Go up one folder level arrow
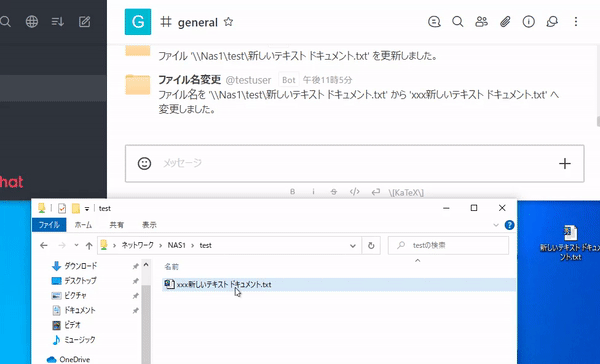The width and height of the screenshot is (600, 364). (x=89, y=245)
